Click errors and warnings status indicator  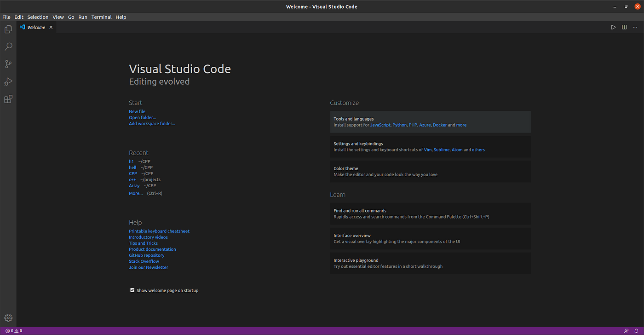[x=14, y=331]
